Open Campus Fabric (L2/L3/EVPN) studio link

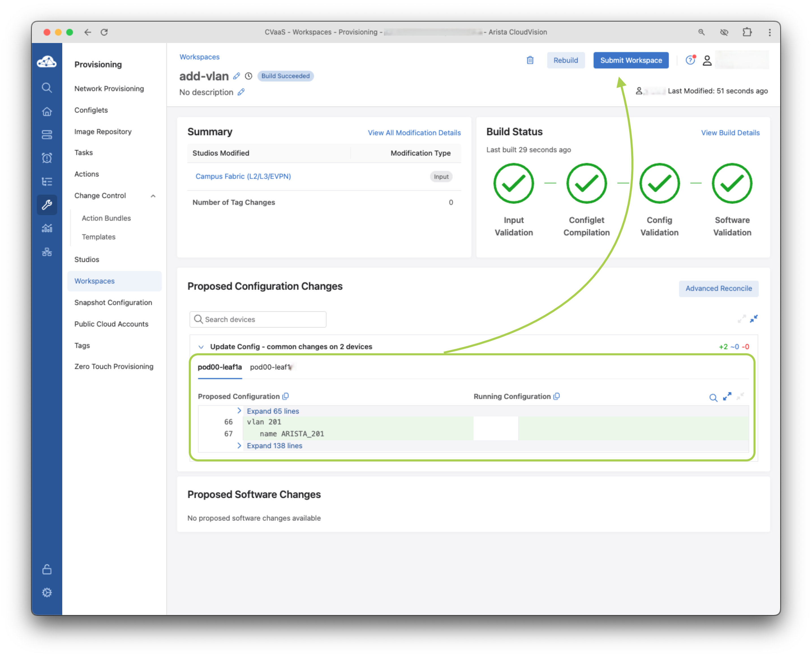click(243, 176)
